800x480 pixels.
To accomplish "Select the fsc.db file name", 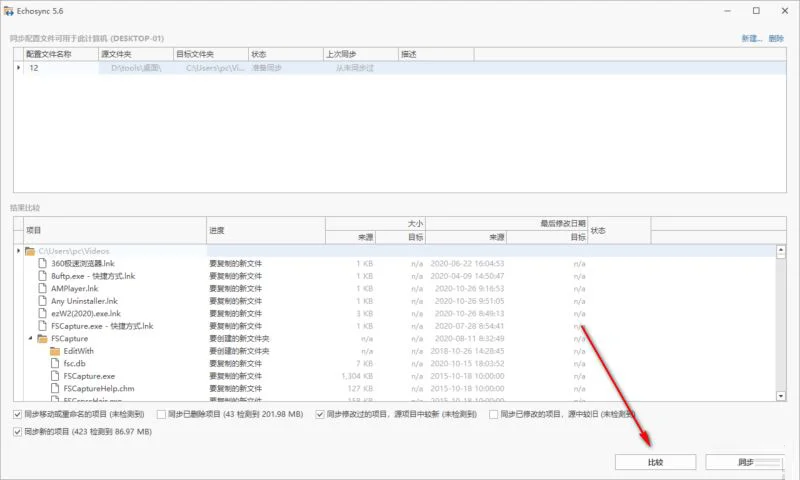I will tap(74, 363).
